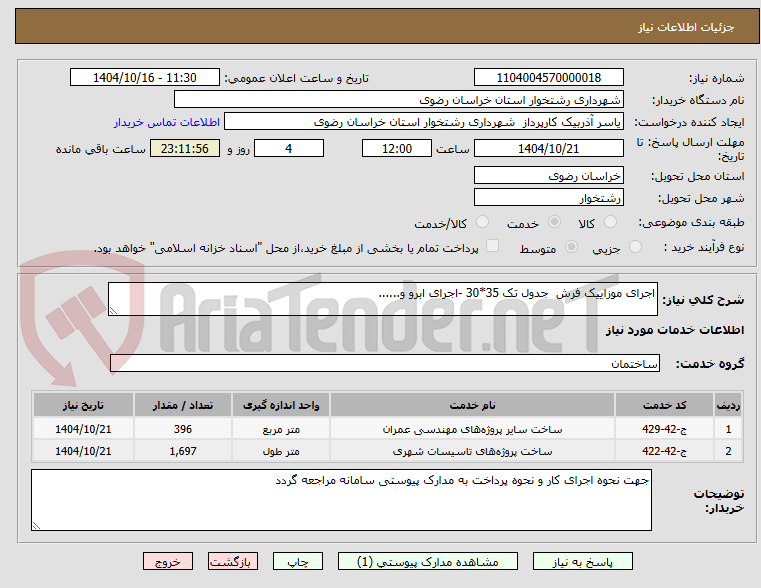
Task: Click the خروج exit button
Action: 167,562
